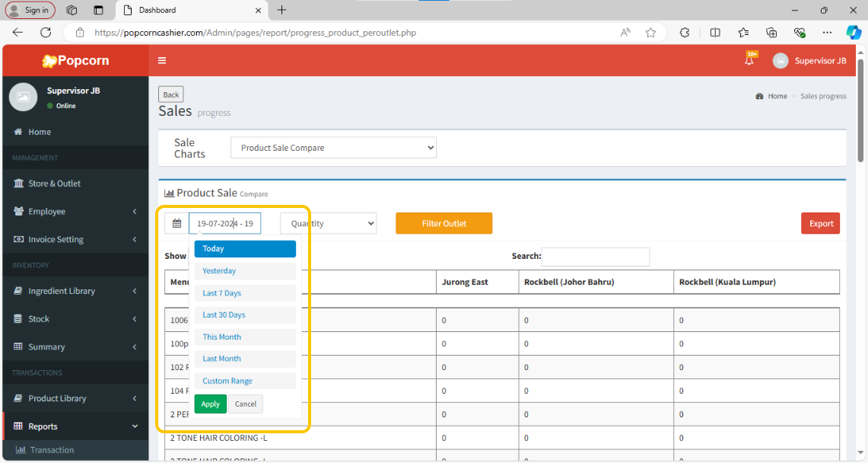Open Store & Outlet in sidebar
Screen dimensions: 868x463
75,184
